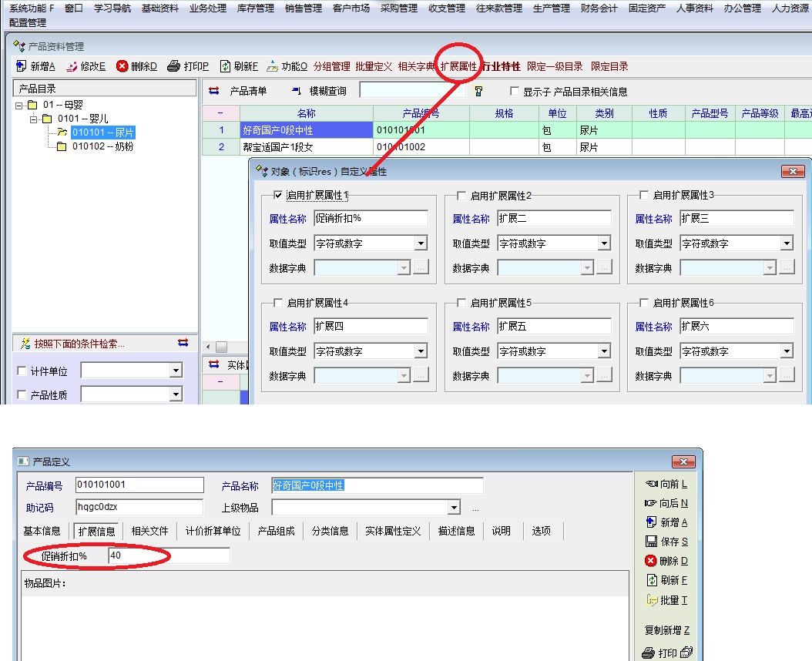
Task: Click the 向前L navigation icon
Action: 651,484
